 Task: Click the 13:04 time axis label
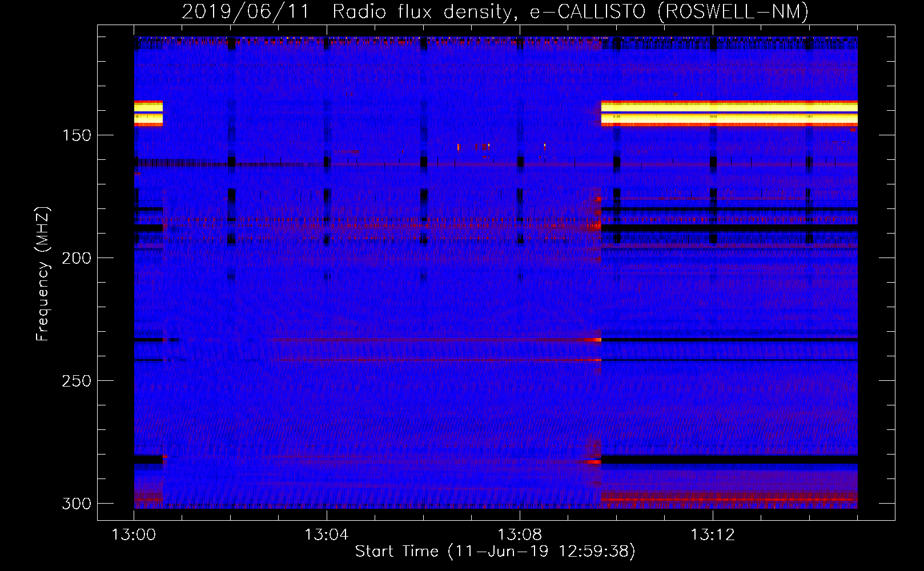pyautogui.click(x=327, y=535)
